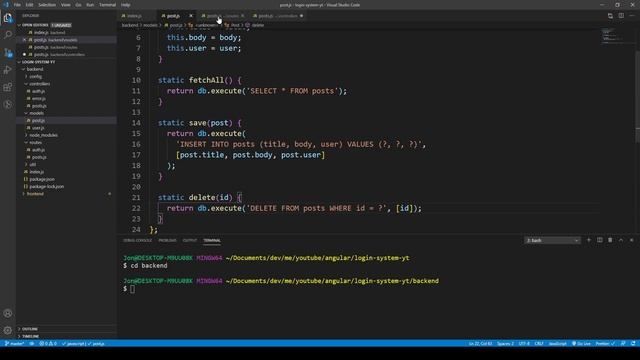Open the Selection menu
This screenshot has width=640, height=360.
tap(47, 5)
